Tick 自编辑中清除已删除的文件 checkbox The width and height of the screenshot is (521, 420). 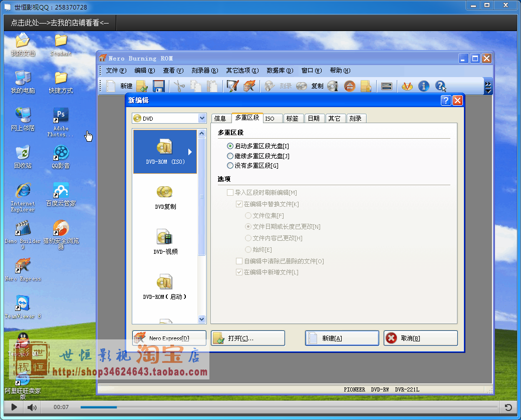pos(239,261)
